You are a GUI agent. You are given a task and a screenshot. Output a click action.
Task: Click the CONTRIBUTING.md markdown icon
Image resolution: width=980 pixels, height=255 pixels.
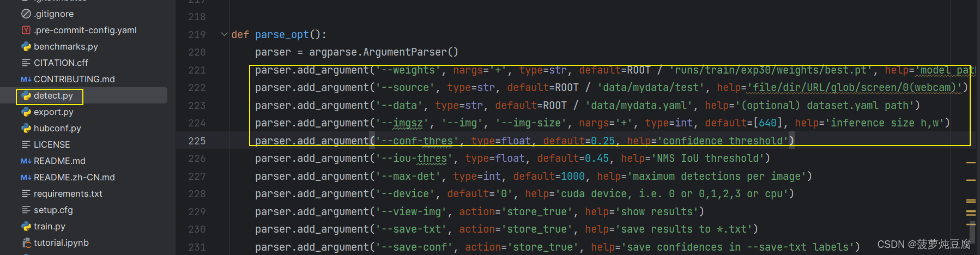tap(26, 79)
